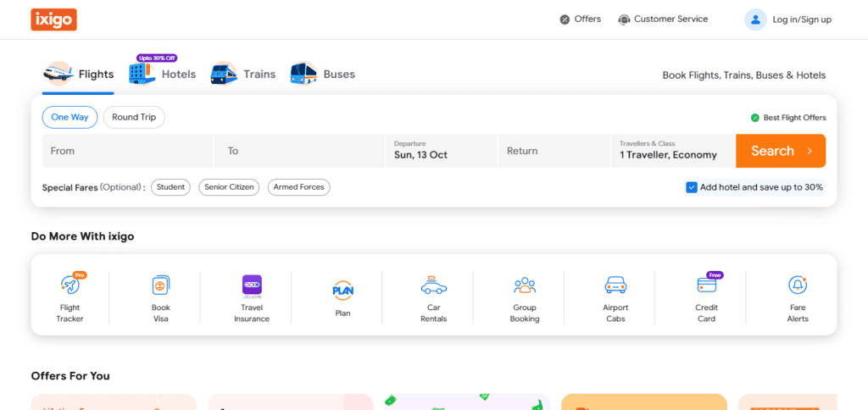Switch to the Hotels tab
This screenshot has width=868, height=410.
162,75
